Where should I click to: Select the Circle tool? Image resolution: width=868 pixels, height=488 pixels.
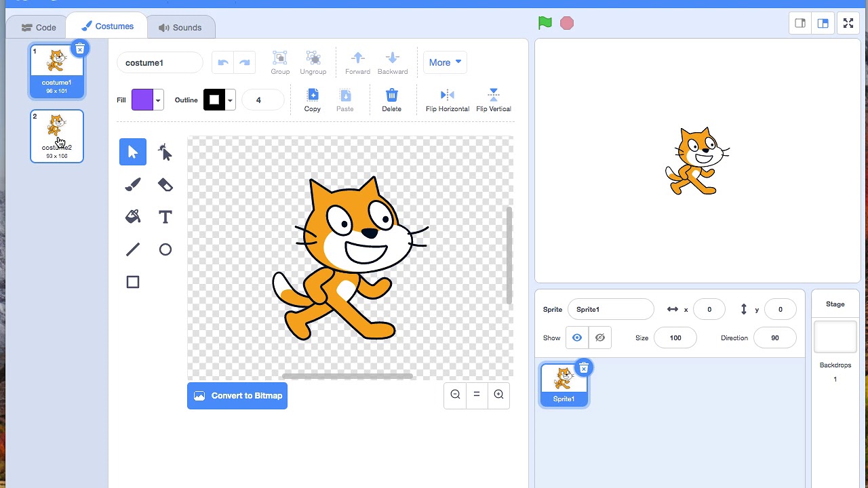[x=165, y=249]
